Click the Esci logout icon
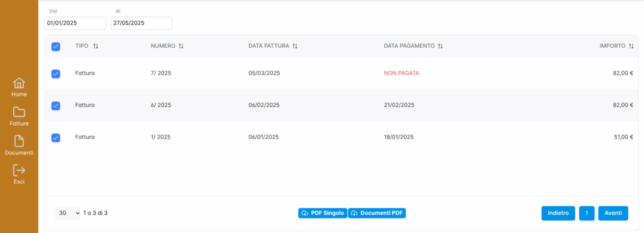Viewport: 644px width, 233px height. [19, 170]
